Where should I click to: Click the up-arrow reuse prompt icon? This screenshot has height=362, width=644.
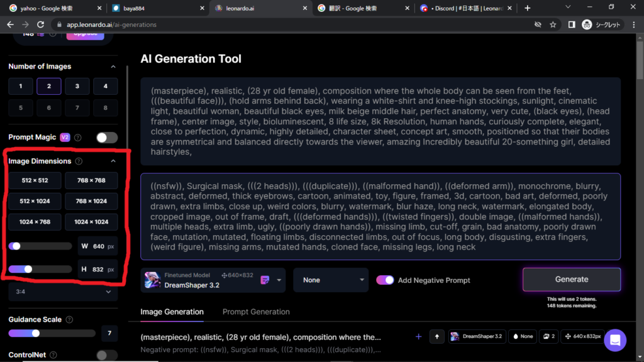click(437, 337)
